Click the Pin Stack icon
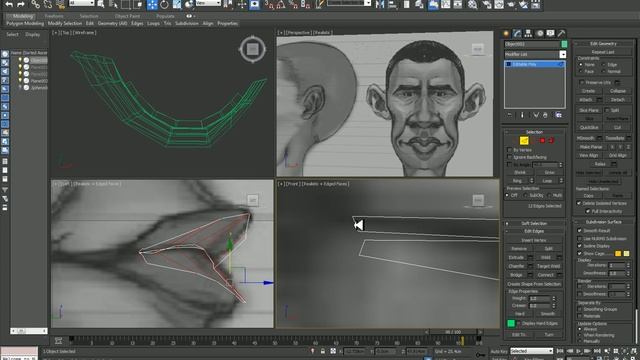Screen dimensions: 640x360 click(x=509, y=116)
